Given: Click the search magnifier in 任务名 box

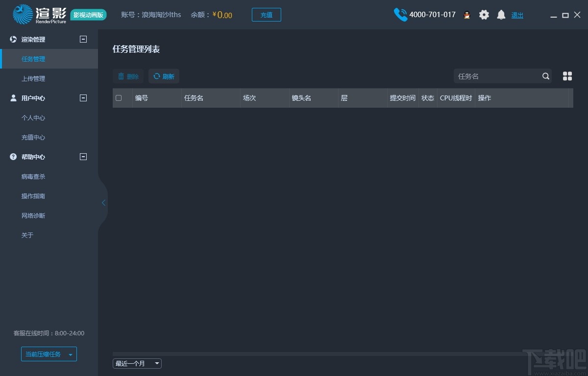Looking at the screenshot, I should coord(545,76).
